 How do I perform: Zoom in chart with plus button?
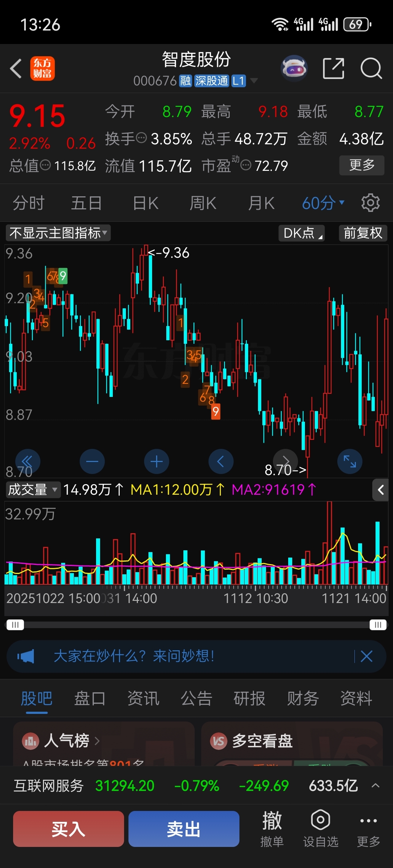[x=156, y=462]
